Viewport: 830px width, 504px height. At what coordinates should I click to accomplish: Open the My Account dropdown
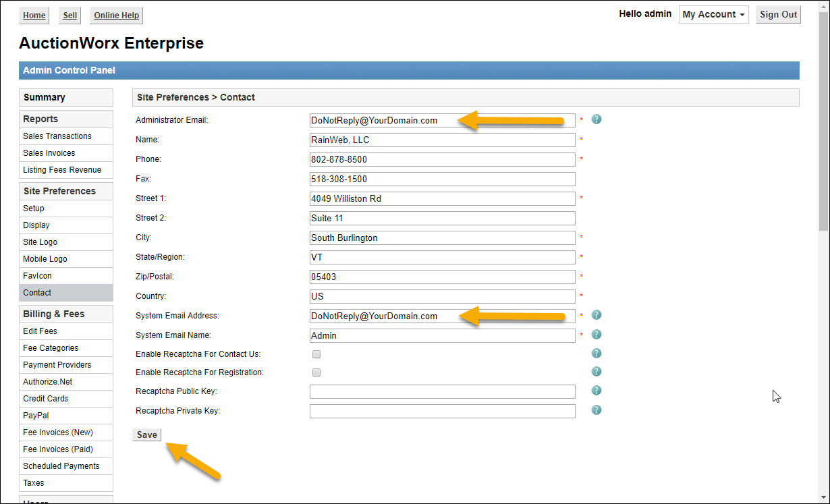click(x=714, y=15)
